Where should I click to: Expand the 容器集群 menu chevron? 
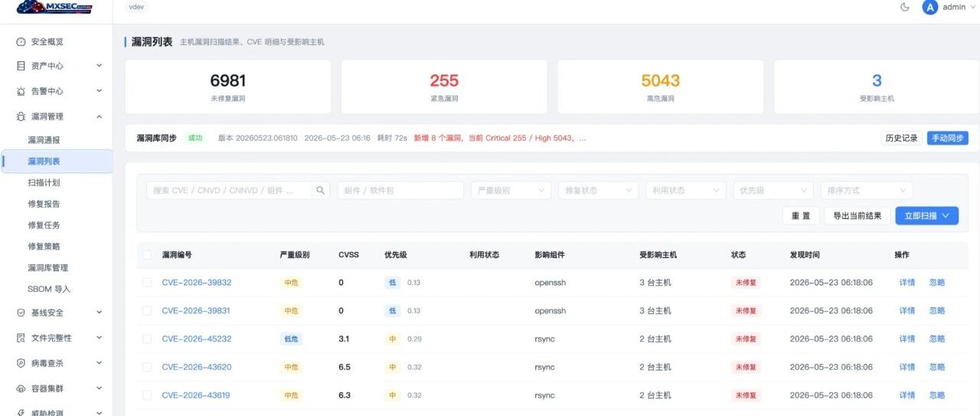click(x=99, y=388)
